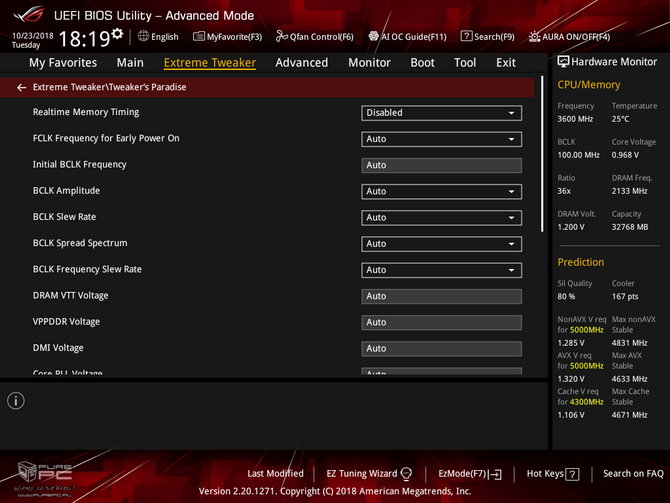Click the 32768 MB capacity value
Screen dimensions: 670x503
(x=630, y=227)
